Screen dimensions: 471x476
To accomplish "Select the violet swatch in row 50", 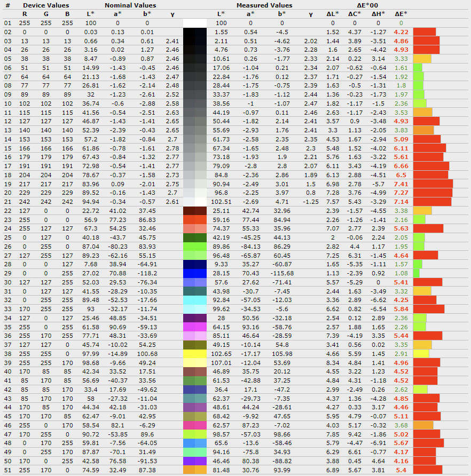I will point(195,461).
